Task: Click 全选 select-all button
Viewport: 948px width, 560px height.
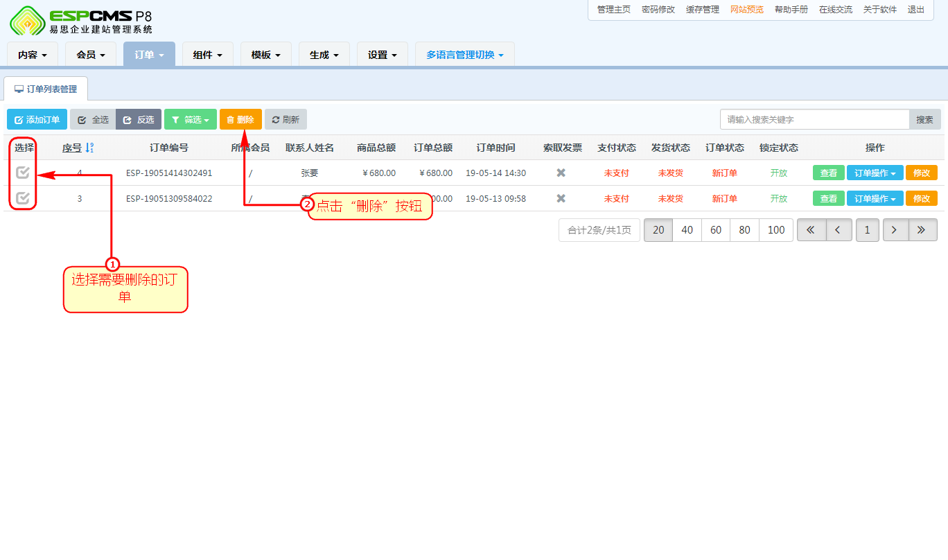Action: 93,119
